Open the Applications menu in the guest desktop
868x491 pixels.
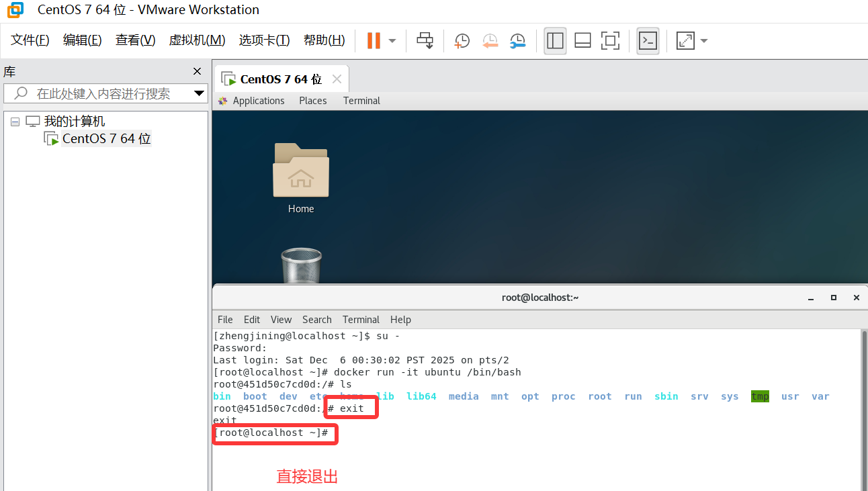point(258,100)
